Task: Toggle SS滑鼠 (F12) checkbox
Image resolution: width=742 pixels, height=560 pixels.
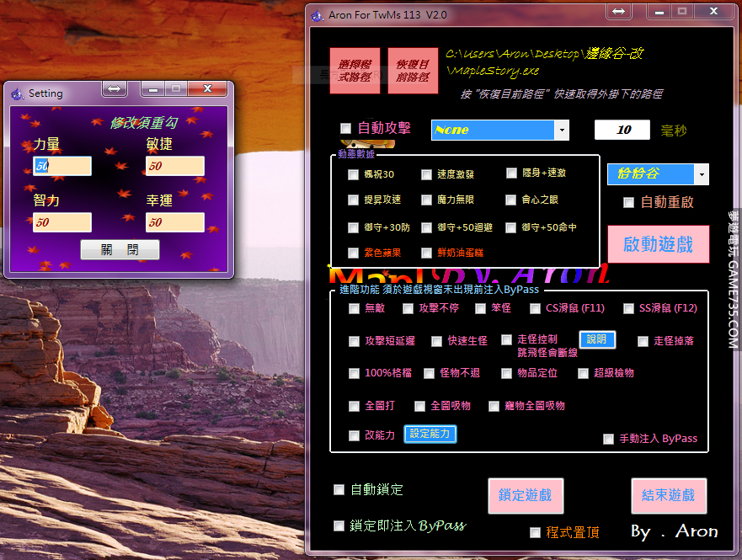Action: (x=628, y=309)
